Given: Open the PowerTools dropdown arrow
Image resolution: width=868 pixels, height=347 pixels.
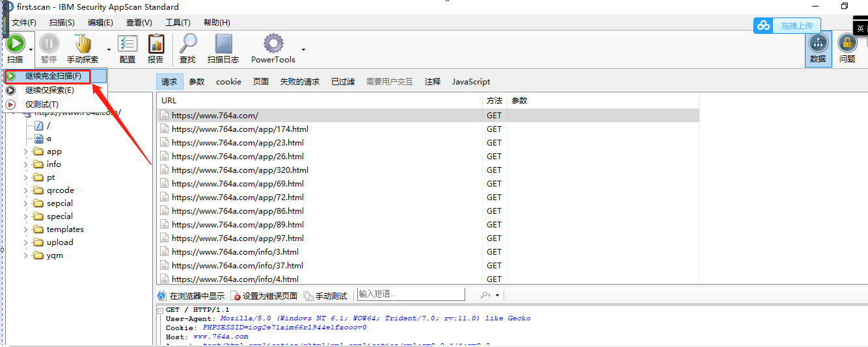Looking at the screenshot, I should point(303,49).
